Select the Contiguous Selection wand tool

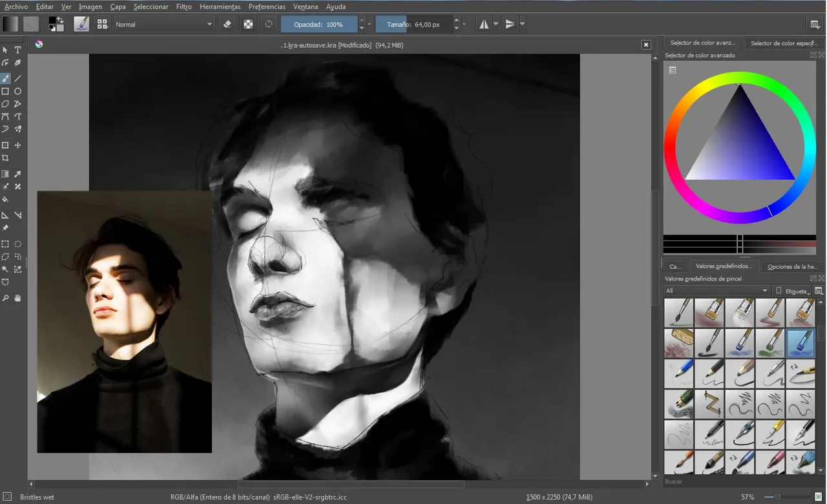pos(5,269)
